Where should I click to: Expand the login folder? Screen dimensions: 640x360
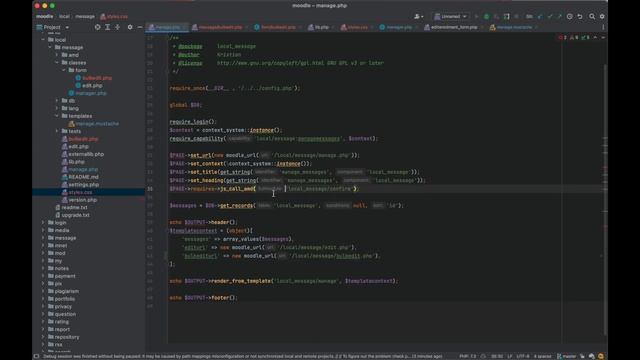coord(43,222)
